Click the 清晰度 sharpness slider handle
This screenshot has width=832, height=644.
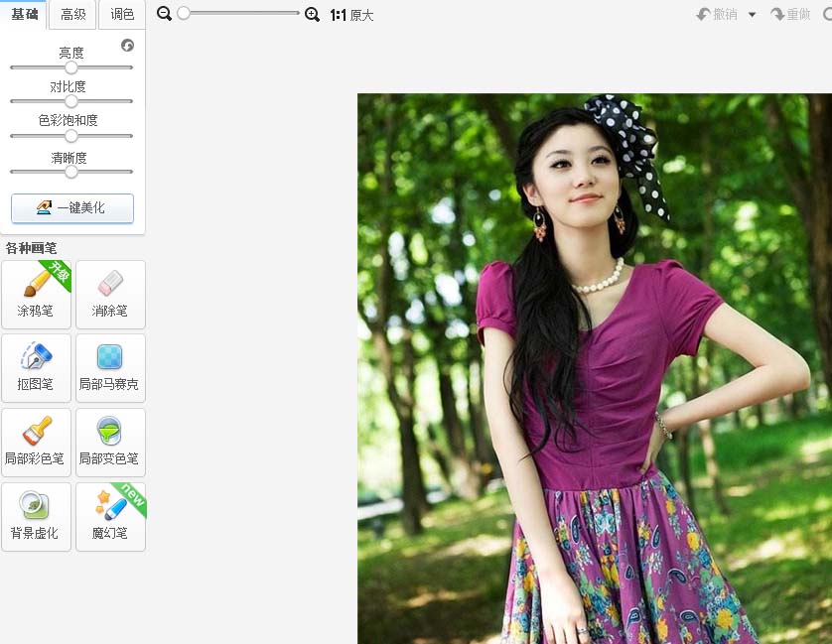[x=71, y=172]
